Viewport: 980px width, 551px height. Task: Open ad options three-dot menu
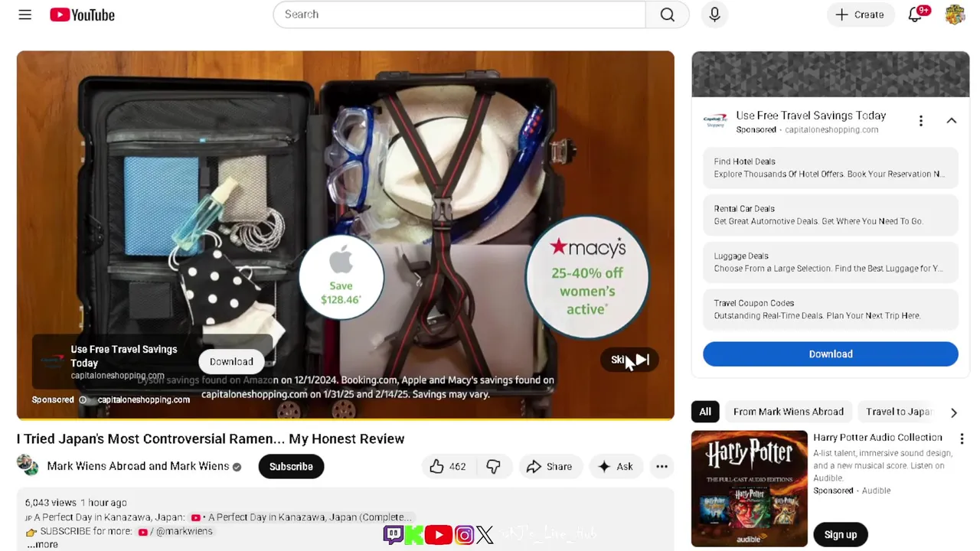pyautogui.click(x=921, y=121)
